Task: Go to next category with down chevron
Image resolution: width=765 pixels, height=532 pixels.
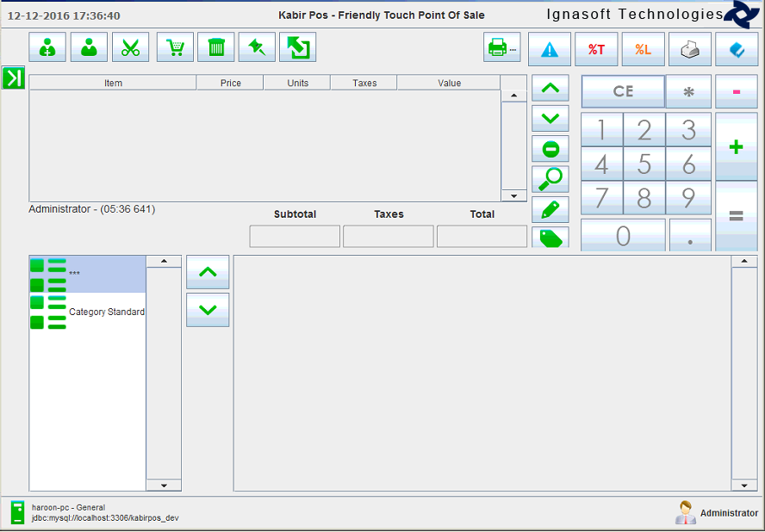Action: [x=208, y=310]
